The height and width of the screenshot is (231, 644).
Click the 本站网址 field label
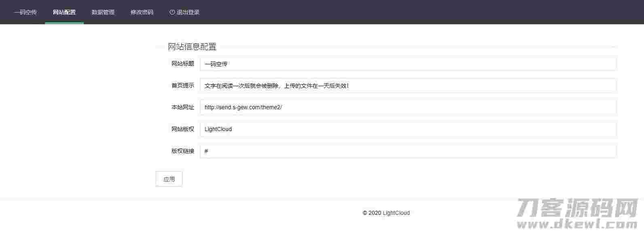click(x=183, y=107)
